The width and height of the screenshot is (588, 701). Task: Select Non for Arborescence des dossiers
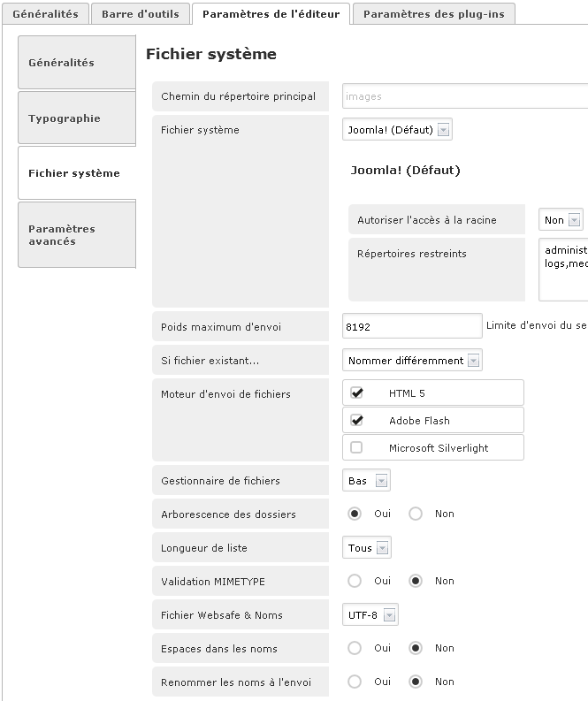[x=416, y=514]
